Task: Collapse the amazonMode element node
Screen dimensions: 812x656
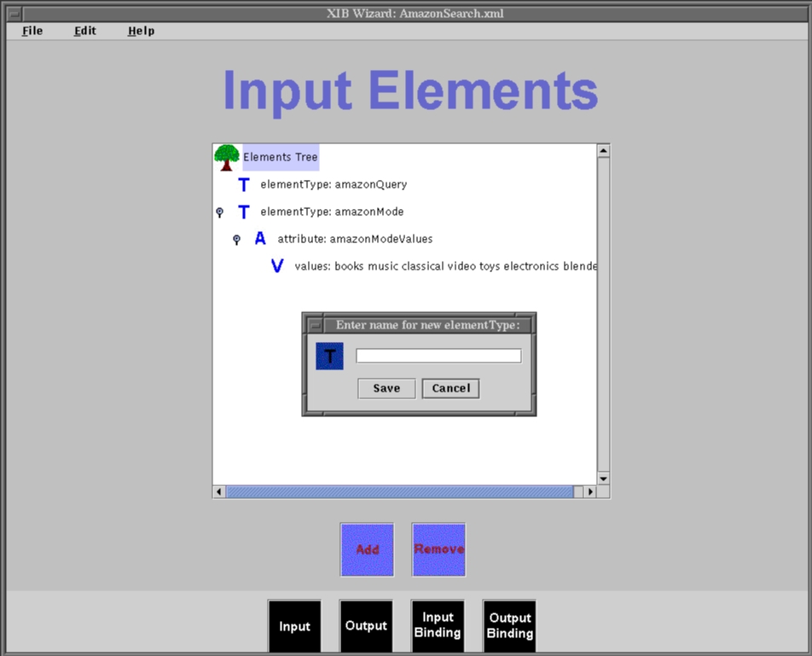Action: click(219, 212)
